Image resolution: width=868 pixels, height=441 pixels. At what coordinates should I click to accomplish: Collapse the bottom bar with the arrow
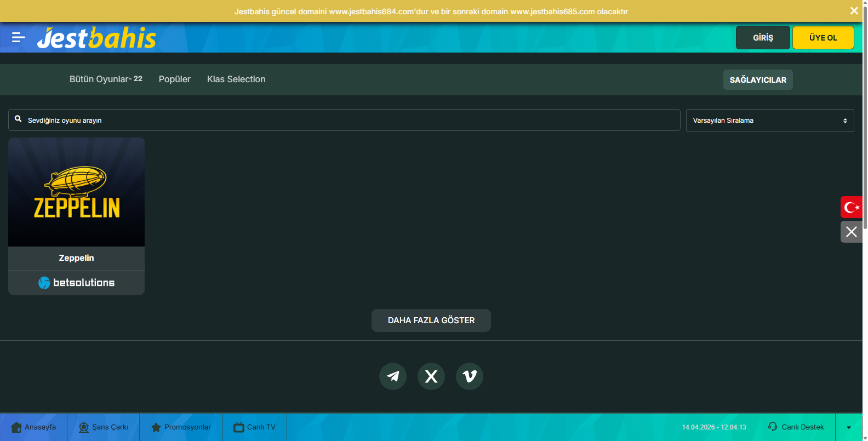pos(849,427)
